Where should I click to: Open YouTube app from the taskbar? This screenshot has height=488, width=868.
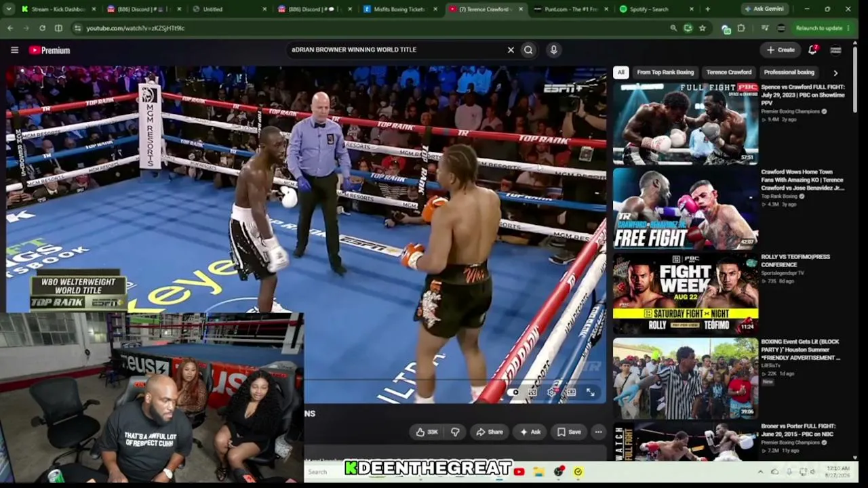[x=519, y=472]
